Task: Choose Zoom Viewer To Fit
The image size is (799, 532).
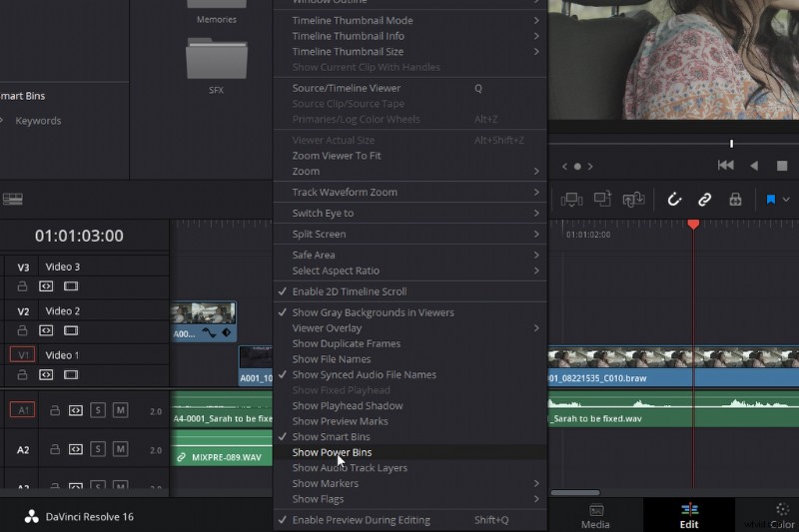Action: pyautogui.click(x=410, y=156)
